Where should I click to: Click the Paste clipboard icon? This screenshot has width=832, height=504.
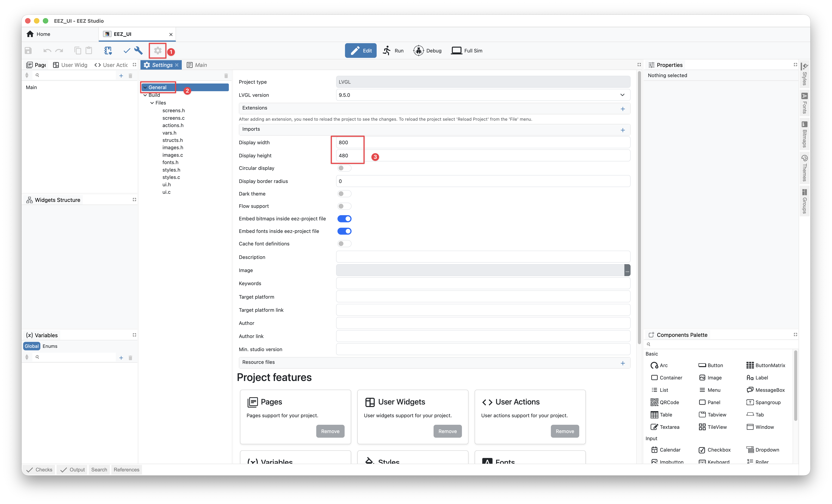[89, 51]
